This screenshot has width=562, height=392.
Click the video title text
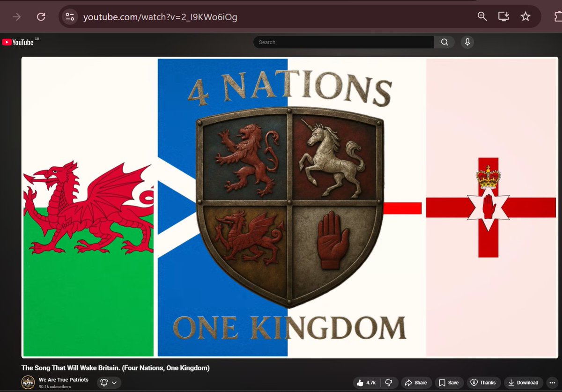click(x=115, y=368)
